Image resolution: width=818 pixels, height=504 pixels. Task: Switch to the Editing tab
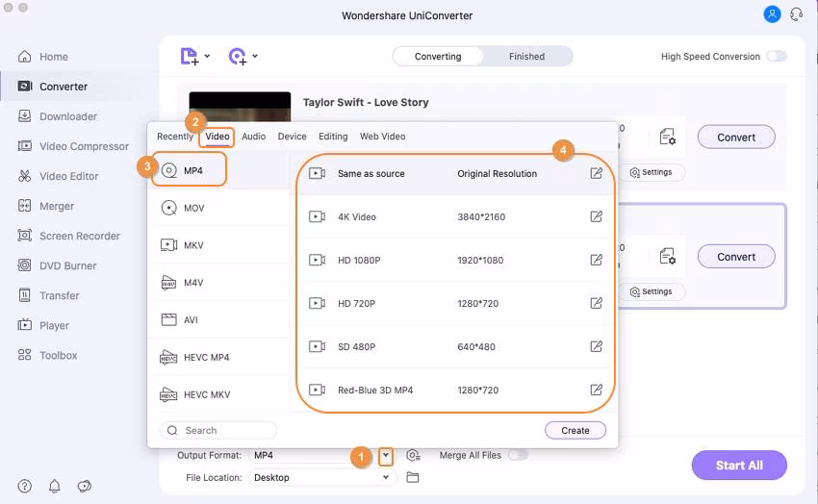point(333,136)
